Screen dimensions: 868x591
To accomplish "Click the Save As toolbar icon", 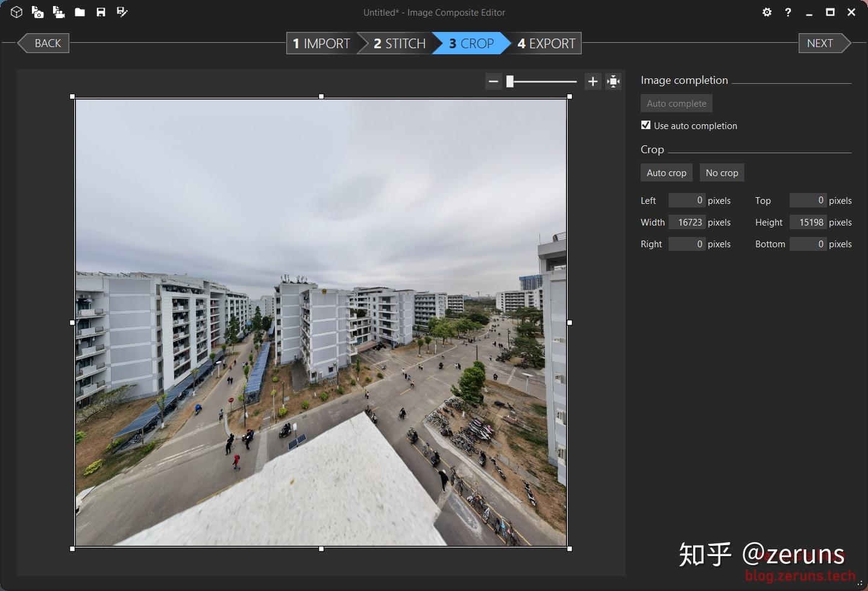I will [122, 12].
